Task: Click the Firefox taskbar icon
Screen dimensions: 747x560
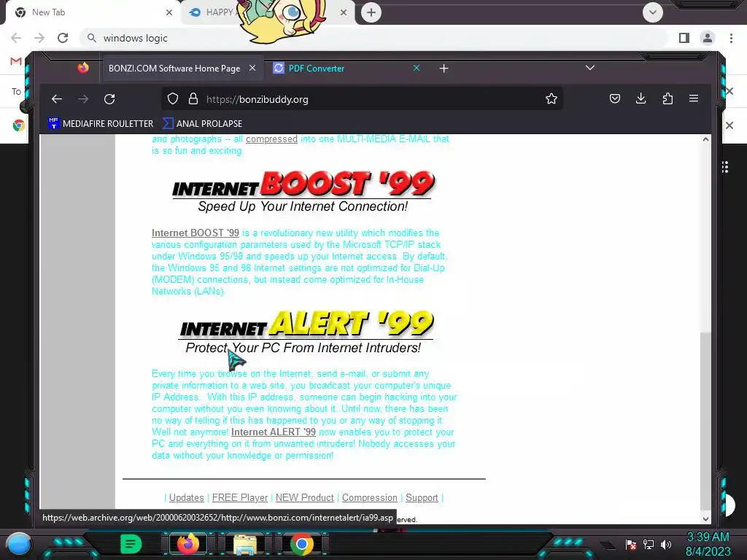Action: (x=187, y=544)
